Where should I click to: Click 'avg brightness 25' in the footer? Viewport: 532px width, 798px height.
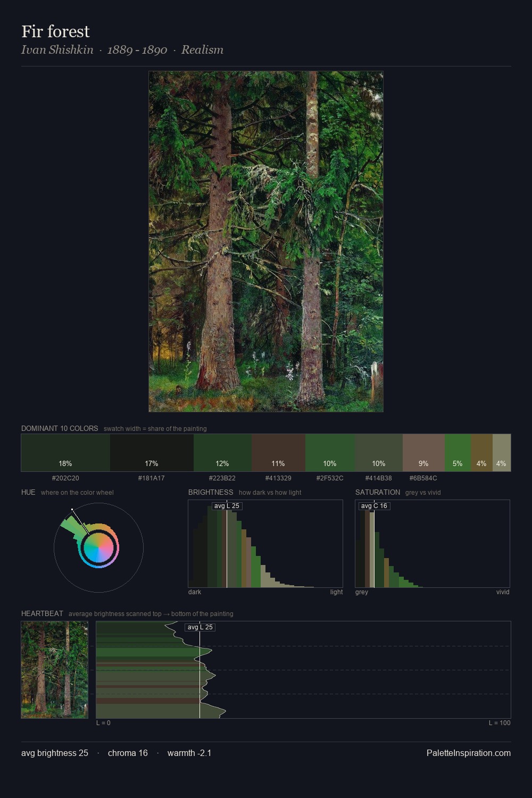tap(55, 753)
